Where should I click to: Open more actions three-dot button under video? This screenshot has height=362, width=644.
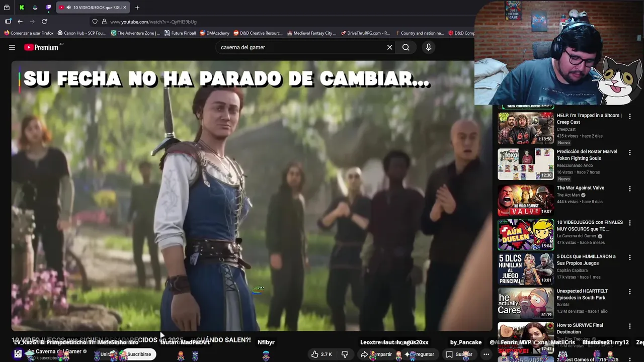click(486, 354)
